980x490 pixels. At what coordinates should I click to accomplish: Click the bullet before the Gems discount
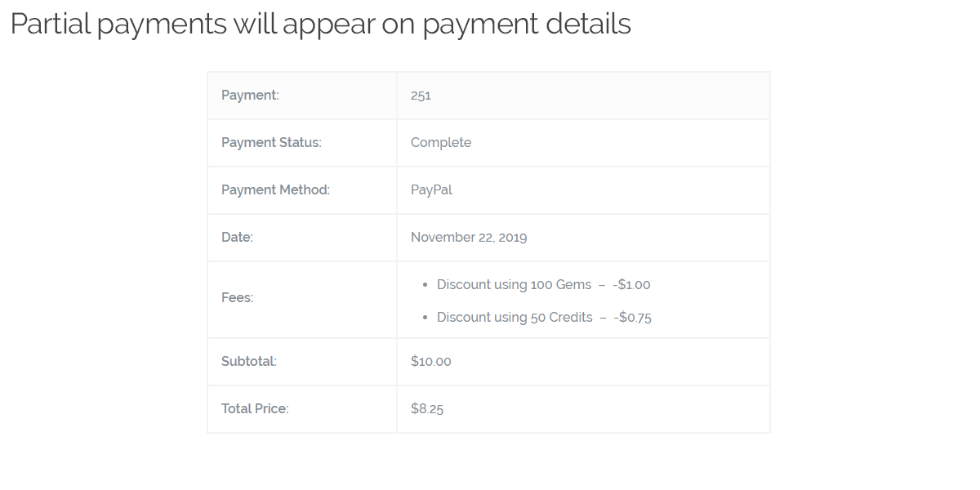click(x=425, y=285)
